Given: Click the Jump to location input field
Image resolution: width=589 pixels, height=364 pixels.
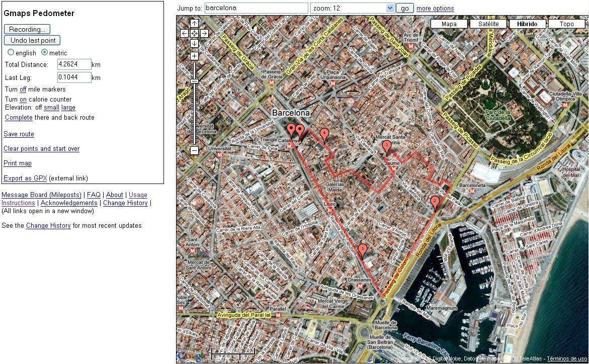Looking at the screenshot, I should 257,8.
